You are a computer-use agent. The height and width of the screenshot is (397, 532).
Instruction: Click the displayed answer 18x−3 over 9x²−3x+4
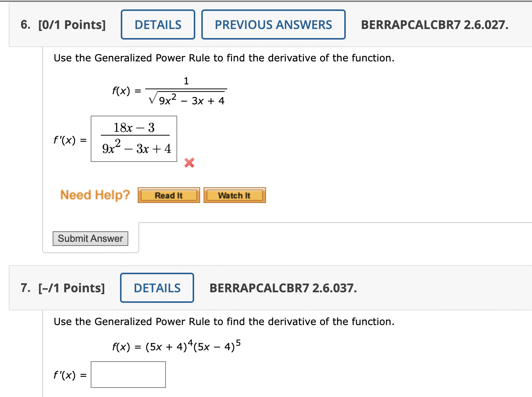click(x=134, y=139)
